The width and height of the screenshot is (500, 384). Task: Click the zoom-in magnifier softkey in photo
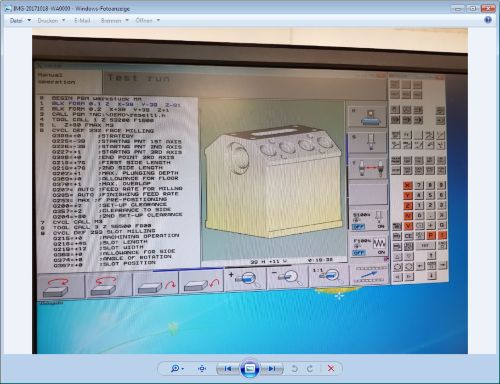tap(246, 279)
